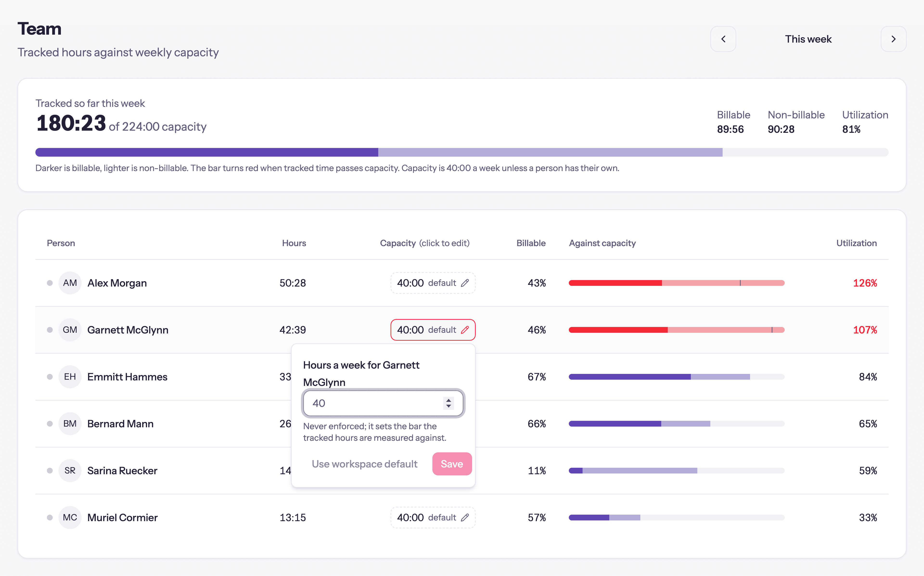Select the name Sarina Ruecker
Image resolution: width=924 pixels, height=576 pixels.
point(122,471)
